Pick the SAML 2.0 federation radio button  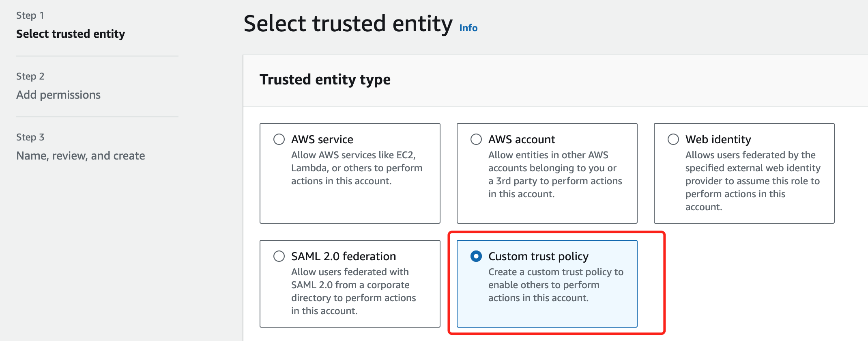click(279, 256)
